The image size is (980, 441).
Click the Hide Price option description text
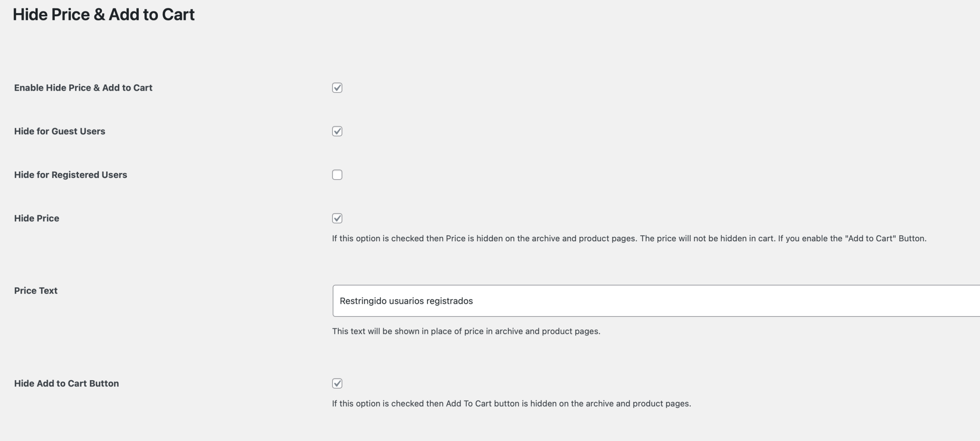click(629, 238)
